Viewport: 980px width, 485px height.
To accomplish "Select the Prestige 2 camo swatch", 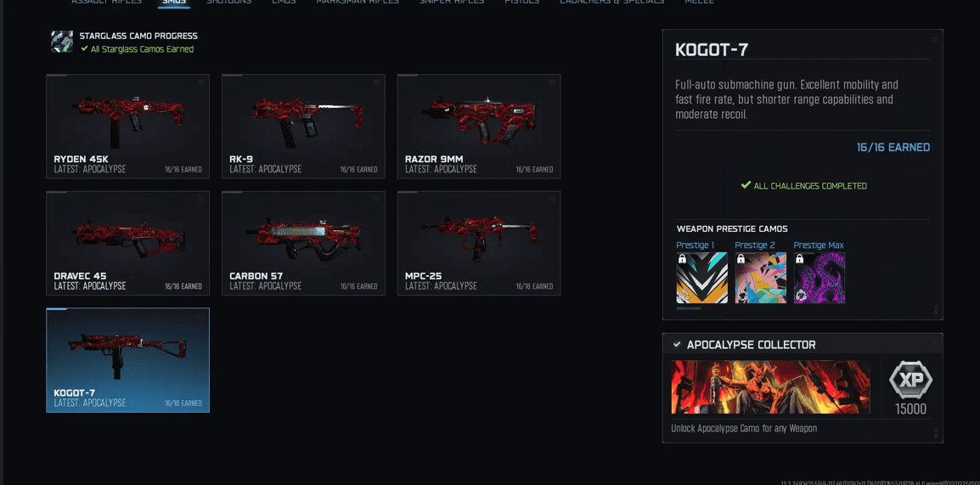I will coord(761,278).
